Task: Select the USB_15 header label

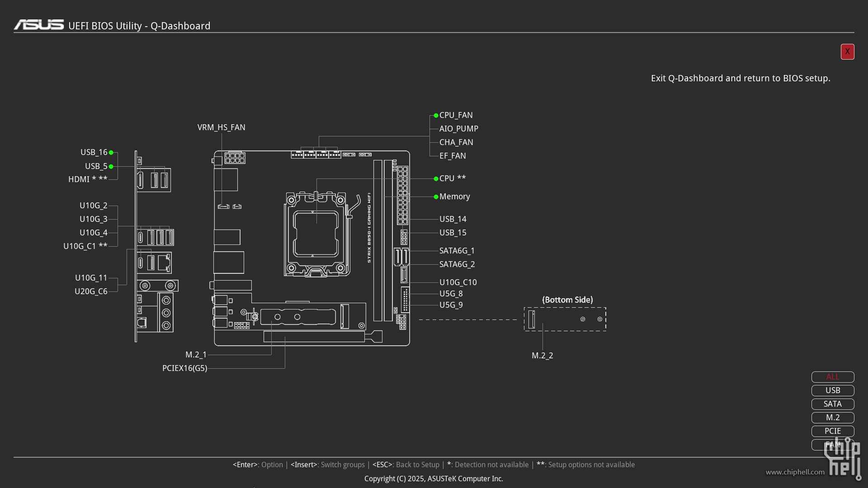Action: [453, 233]
